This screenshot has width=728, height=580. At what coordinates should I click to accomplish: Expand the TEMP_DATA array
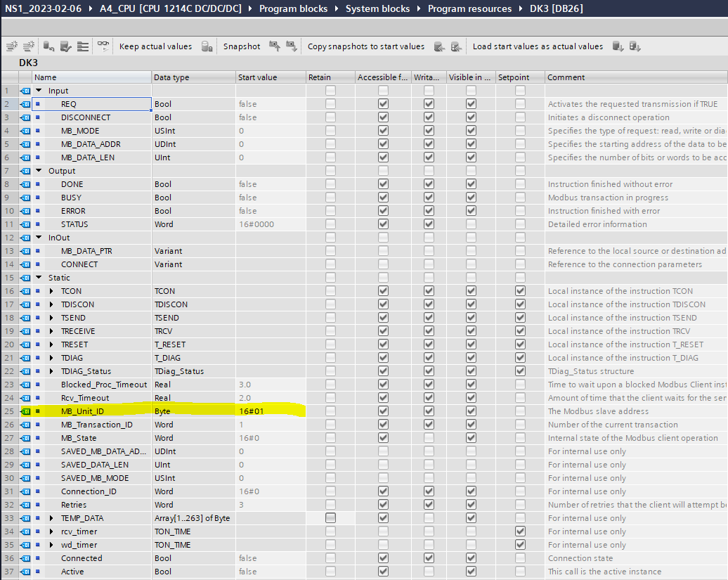click(51, 518)
